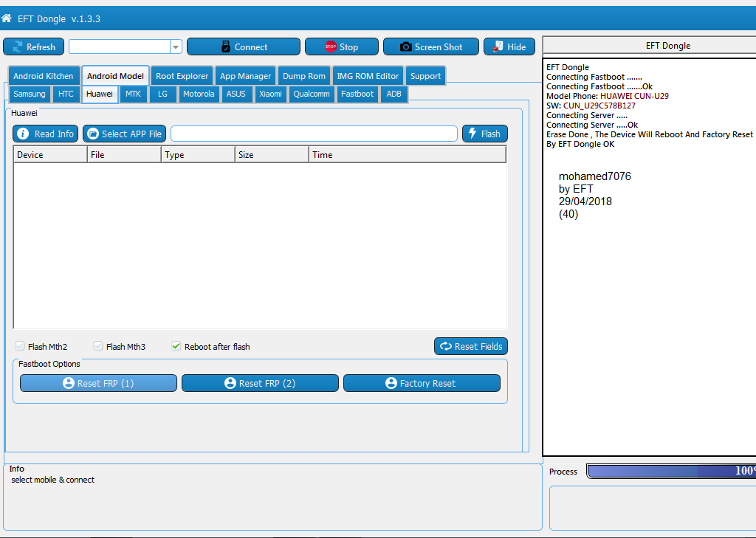Click the Select APP File button

click(124, 134)
